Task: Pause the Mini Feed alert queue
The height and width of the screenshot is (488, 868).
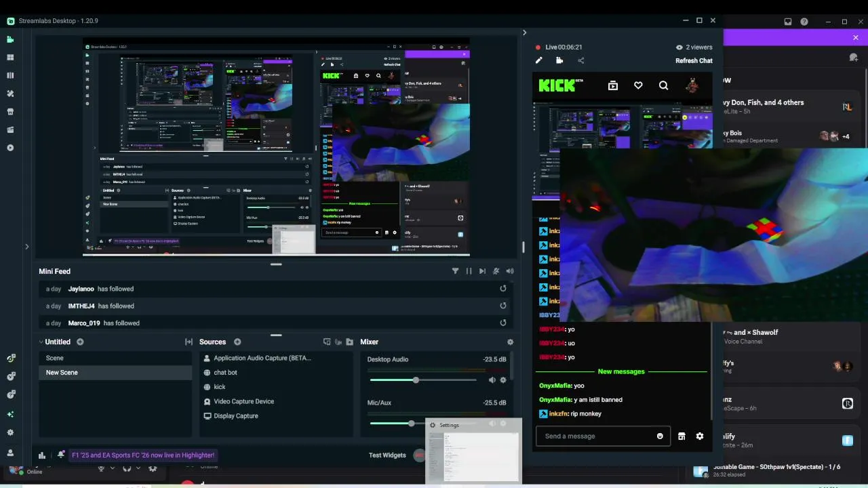Action: click(x=469, y=271)
